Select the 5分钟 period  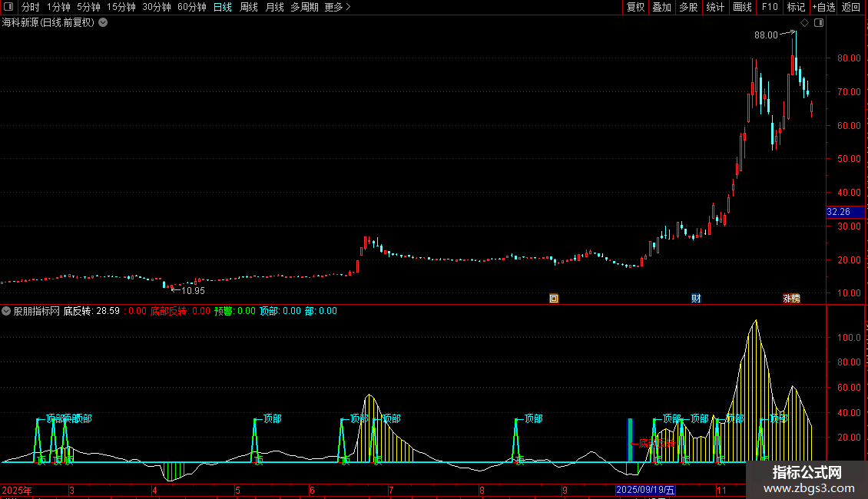tap(88, 7)
